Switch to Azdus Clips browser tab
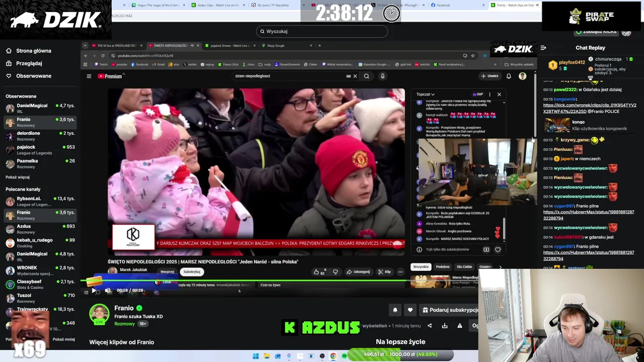The width and height of the screenshot is (644, 362). 217,5
